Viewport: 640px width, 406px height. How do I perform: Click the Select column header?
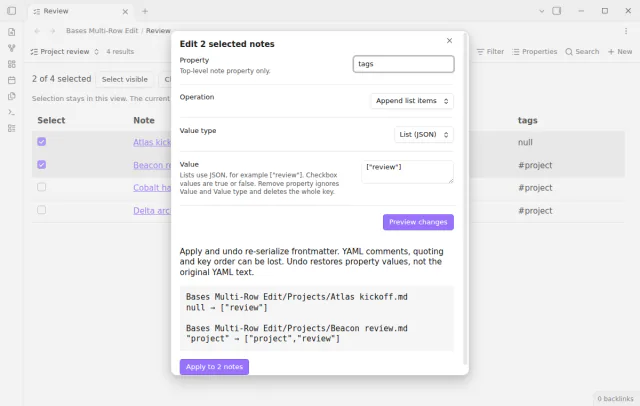click(x=51, y=120)
